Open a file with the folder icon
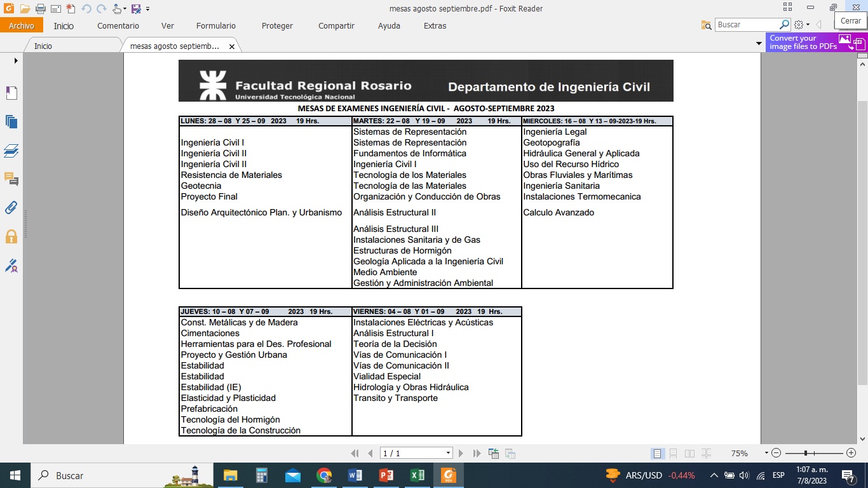The width and height of the screenshot is (868, 488). (x=25, y=9)
